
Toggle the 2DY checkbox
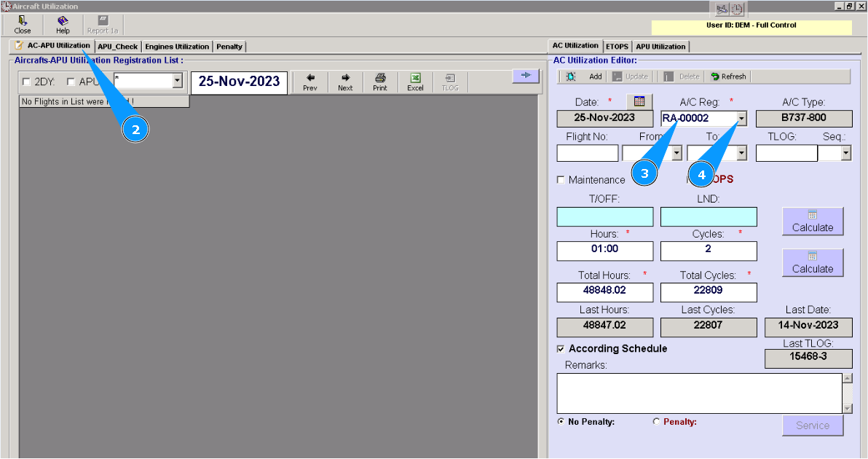[26, 82]
